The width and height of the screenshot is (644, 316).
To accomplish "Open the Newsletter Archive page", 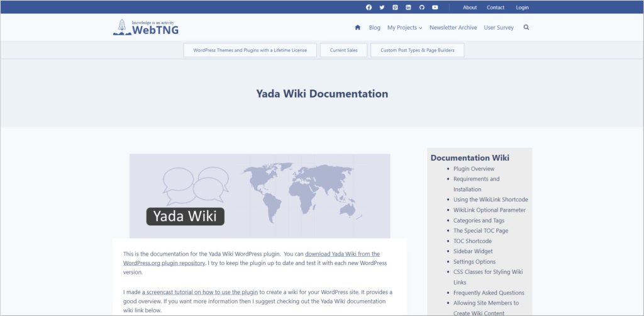I will (x=453, y=28).
